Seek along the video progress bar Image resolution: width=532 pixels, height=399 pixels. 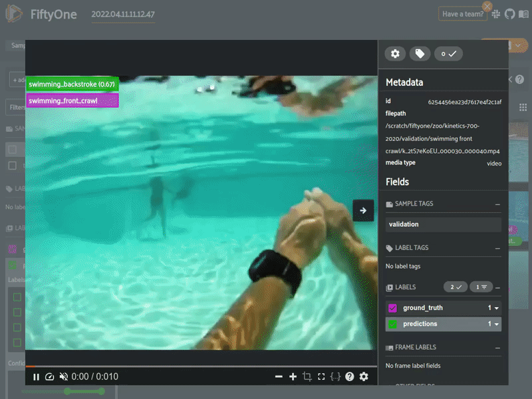[201, 366]
